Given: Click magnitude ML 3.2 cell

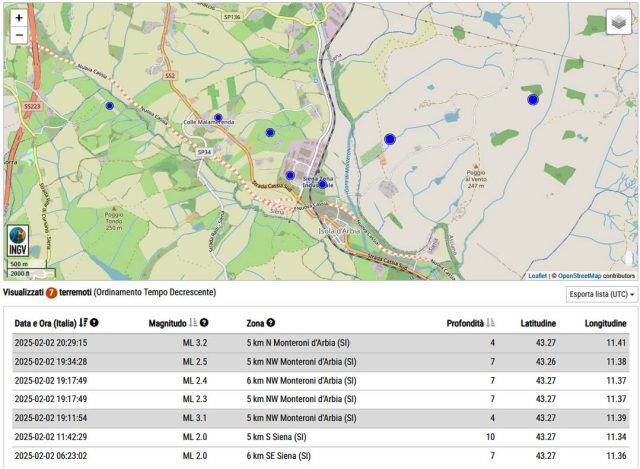Looking at the screenshot, I should [x=195, y=343].
